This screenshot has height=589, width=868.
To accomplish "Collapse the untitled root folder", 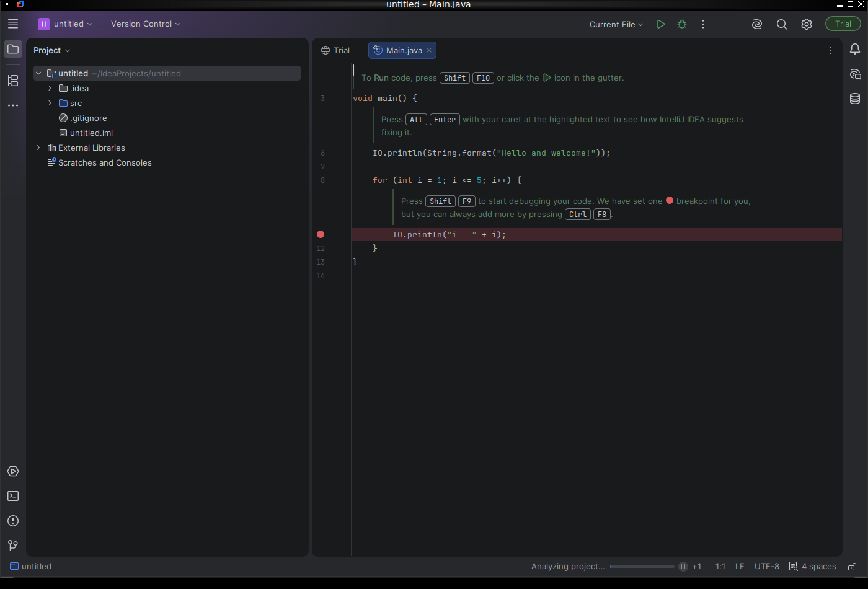I will [38, 73].
